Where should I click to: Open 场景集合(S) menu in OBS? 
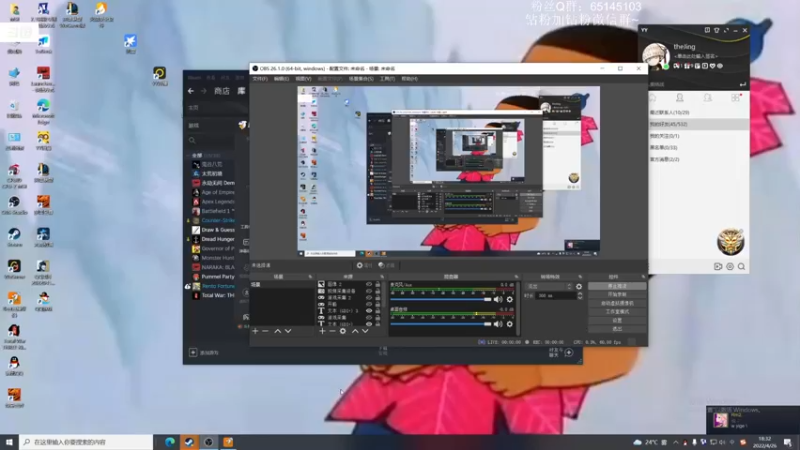click(x=361, y=79)
